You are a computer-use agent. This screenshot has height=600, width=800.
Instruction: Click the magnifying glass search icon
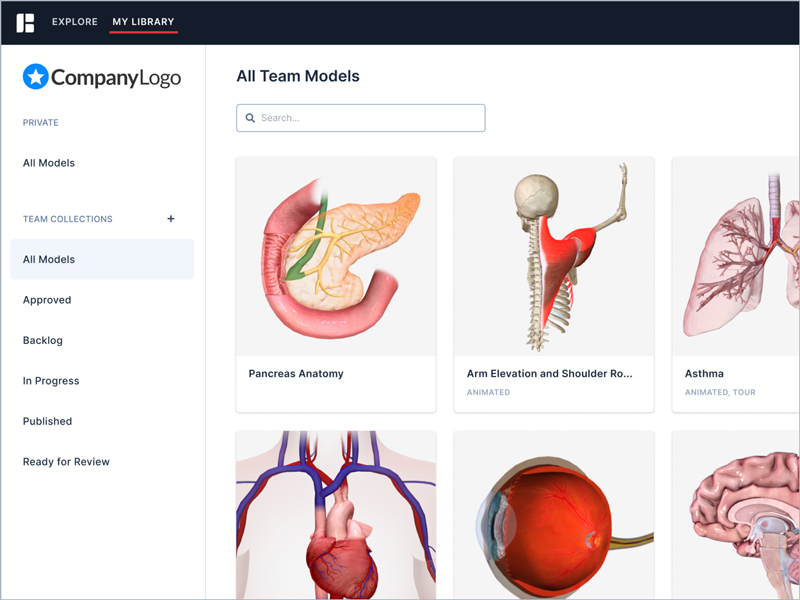[x=250, y=118]
